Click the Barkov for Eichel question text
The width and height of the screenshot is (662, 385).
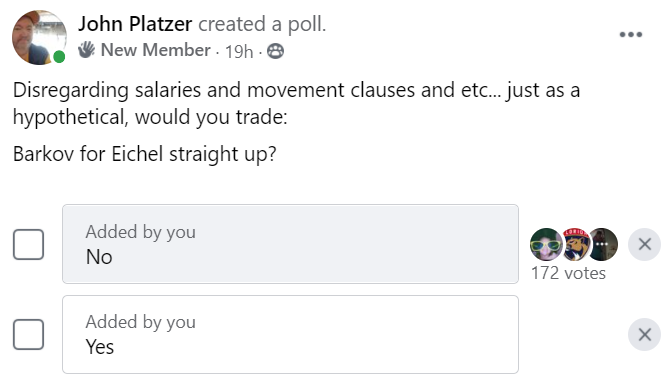pos(145,154)
